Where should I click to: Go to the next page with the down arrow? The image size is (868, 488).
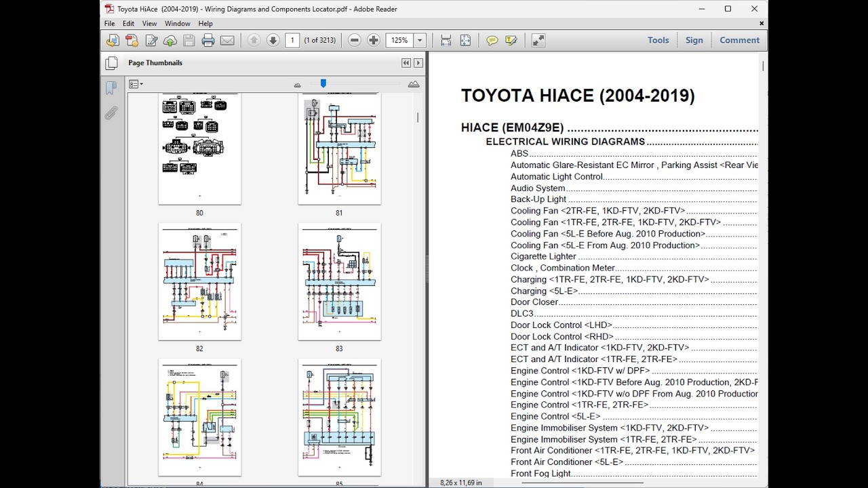point(273,41)
